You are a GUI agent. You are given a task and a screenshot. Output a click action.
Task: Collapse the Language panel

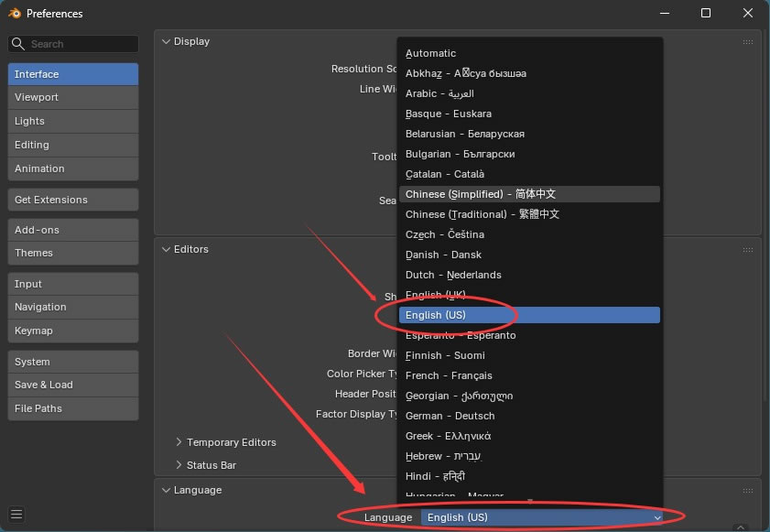click(x=166, y=490)
